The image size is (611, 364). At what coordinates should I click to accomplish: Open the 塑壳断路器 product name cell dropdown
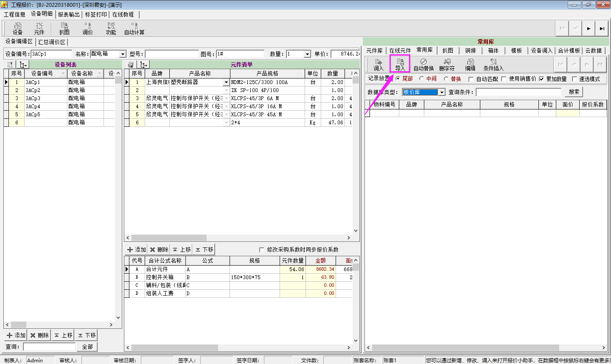[226, 82]
